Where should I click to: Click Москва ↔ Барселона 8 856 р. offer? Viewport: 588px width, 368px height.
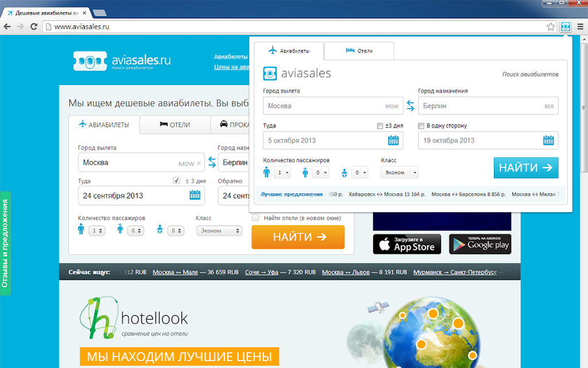coord(469,194)
